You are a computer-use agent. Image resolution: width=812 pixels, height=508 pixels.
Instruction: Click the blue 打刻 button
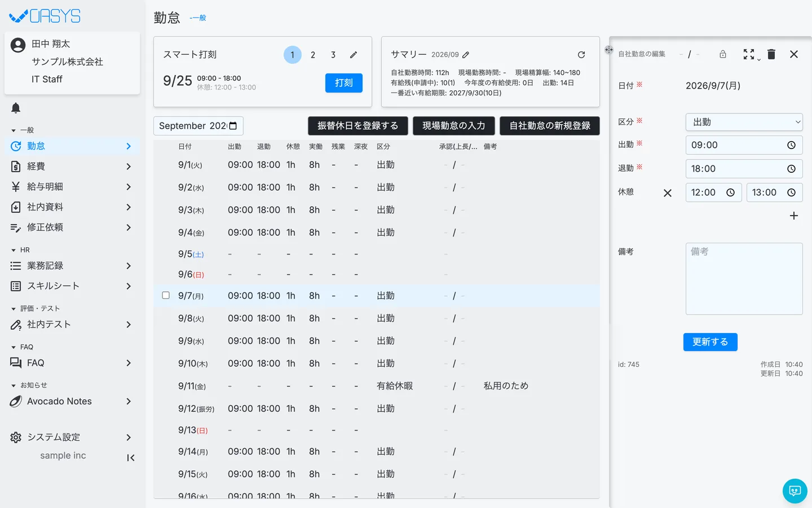pos(344,83)
